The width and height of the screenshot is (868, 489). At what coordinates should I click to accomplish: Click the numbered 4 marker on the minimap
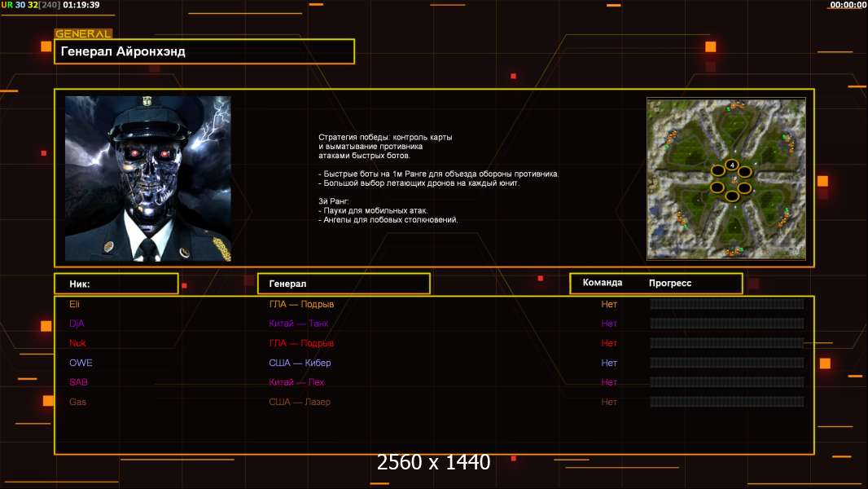pos(732,165)
